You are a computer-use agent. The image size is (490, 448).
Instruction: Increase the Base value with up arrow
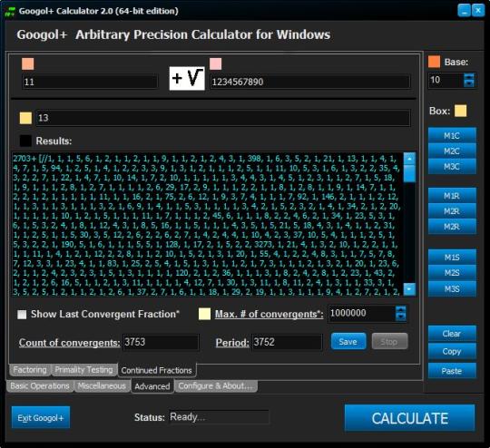(469, 76)
